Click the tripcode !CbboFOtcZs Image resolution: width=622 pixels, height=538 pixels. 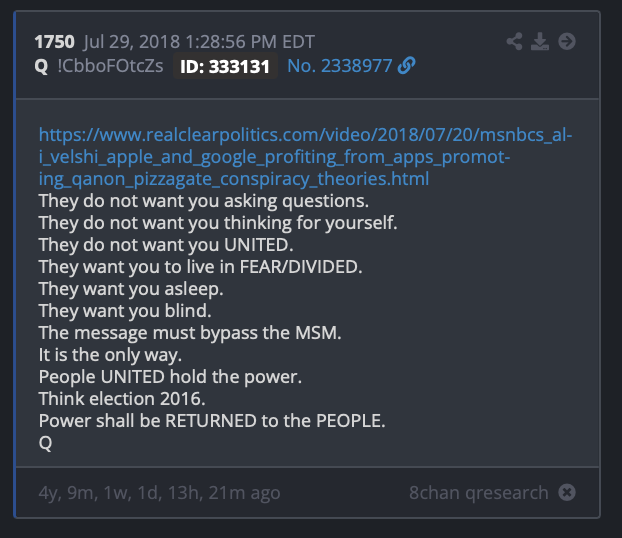coord(110,66)
